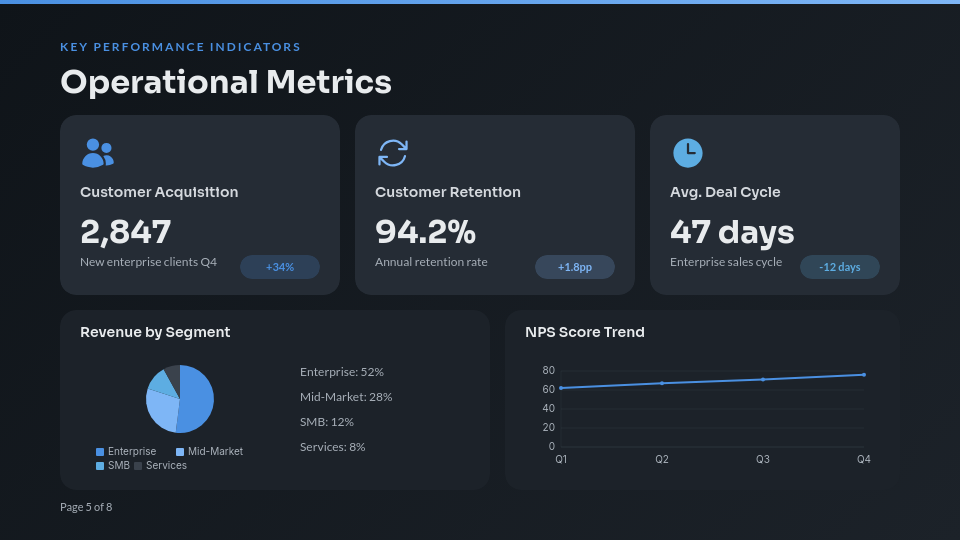This screenshot has width=960, height=540.
Task: Click the Avg. Deal Cycle clock icon
Action: 687,153
